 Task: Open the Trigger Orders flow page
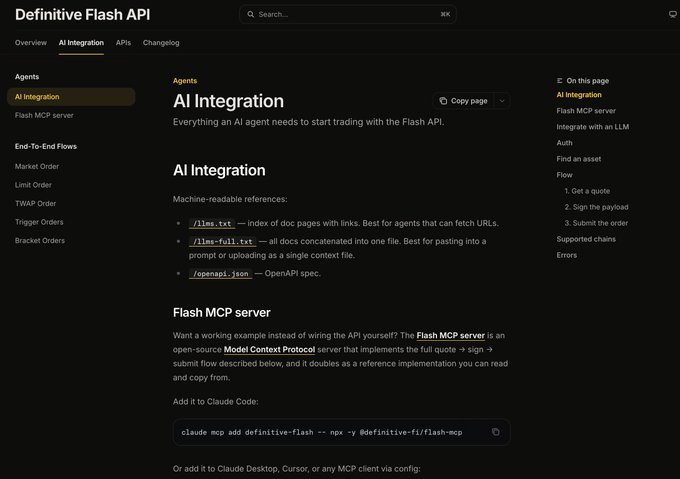(39, 222)
